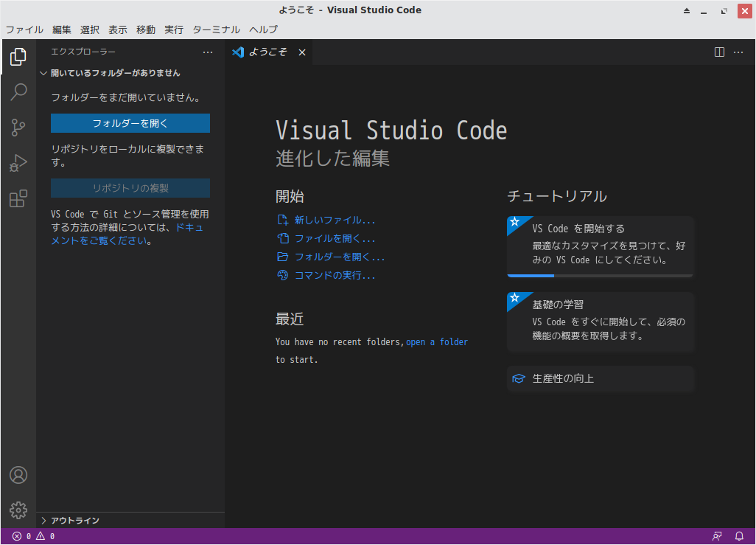Viewport: 756px width, 545px height.
Task: Open the 実行 menu
Action: pyautogui.click(x=174, y=30)
